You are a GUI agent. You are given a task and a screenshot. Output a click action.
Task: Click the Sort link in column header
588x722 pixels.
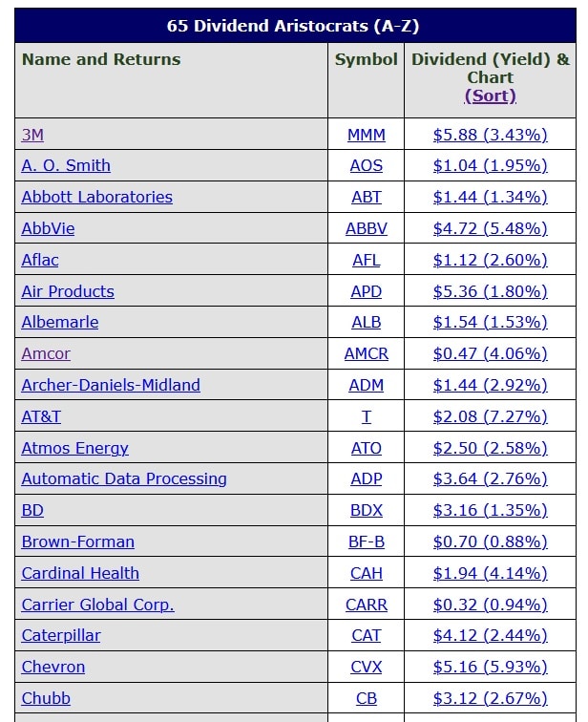[490, 96]
